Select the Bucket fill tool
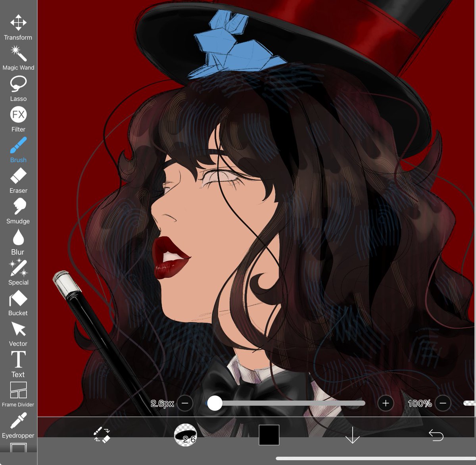 pos(18,303)
